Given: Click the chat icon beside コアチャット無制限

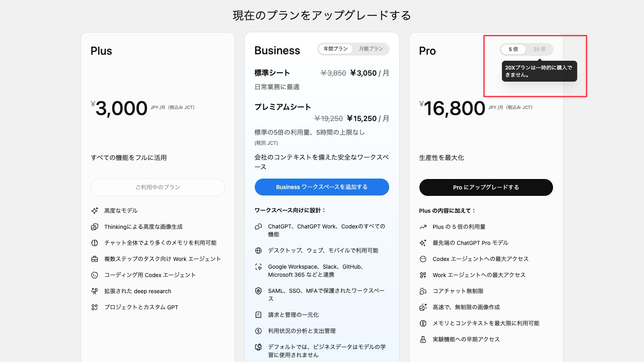Looking at the screenshot, I should coord(423,291).
